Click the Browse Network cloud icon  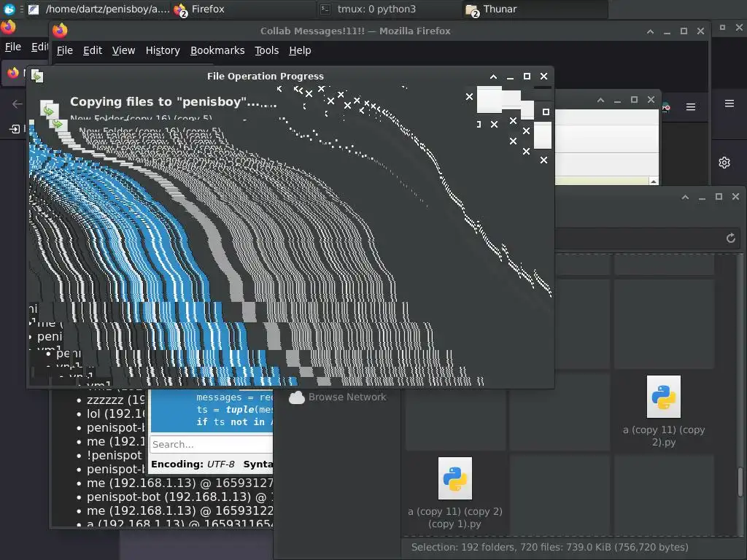tap(297, 397)
